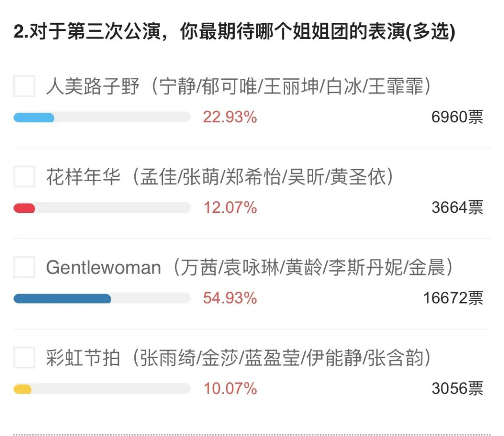
Task: Select the Gentlewoman team label text
Action: pyautogui.click(x=249, y=267)
